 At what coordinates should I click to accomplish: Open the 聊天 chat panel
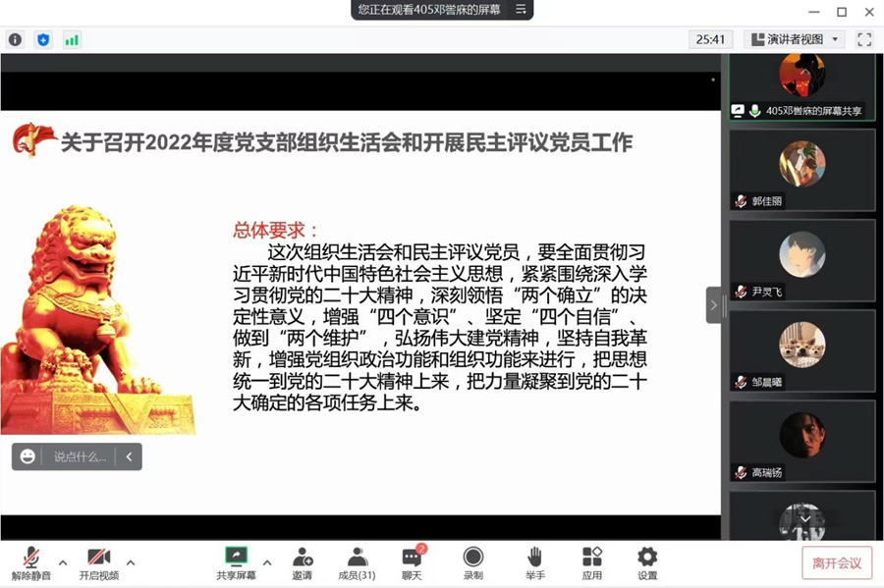pos(412,563)
